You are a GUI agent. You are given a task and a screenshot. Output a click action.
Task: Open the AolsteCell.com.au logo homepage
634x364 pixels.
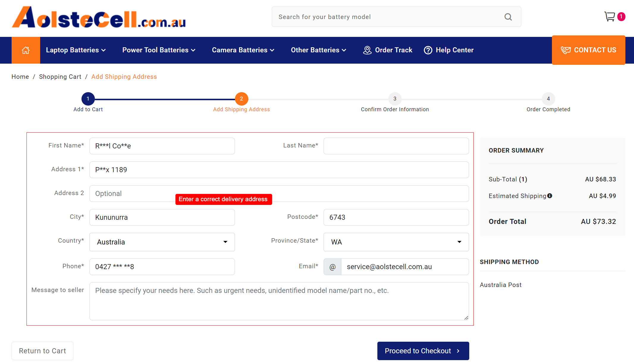[99, 17]
